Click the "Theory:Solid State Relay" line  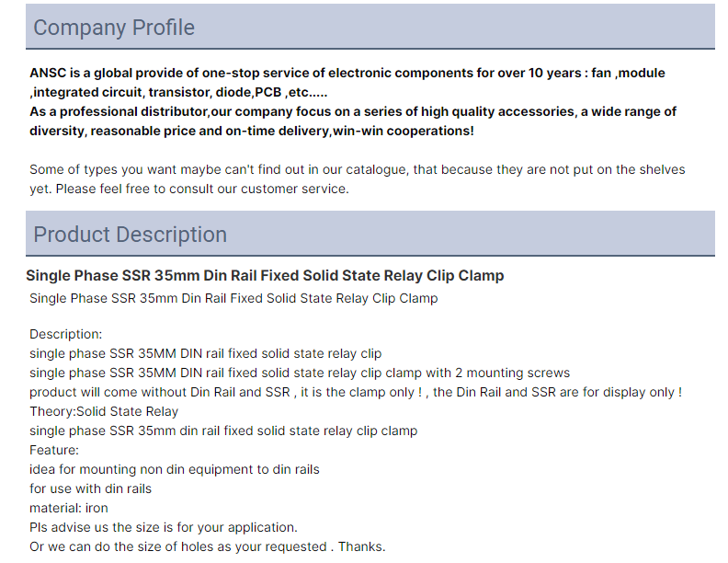coord(104,411)
